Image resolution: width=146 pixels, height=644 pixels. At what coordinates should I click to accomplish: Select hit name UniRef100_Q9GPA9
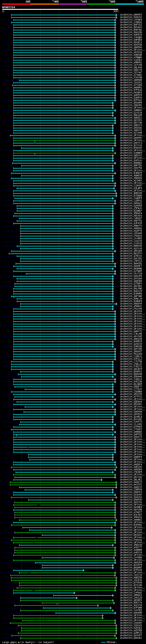point(131,412)
